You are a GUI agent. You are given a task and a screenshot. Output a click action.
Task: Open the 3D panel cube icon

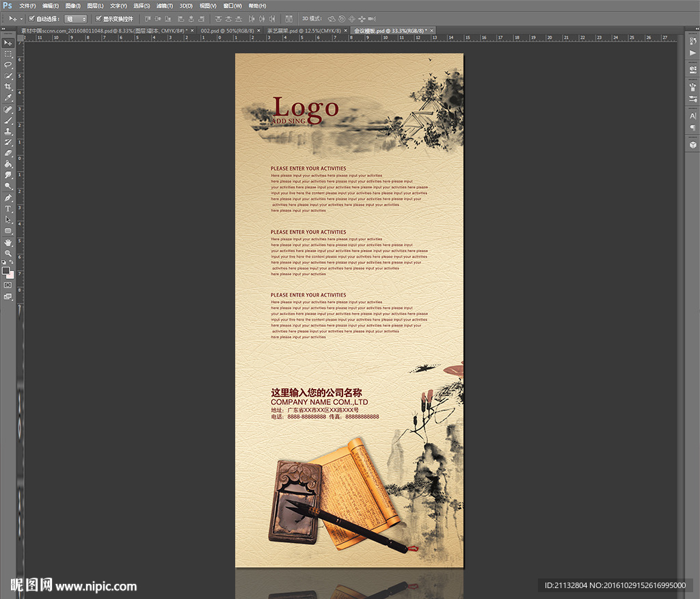692,144
